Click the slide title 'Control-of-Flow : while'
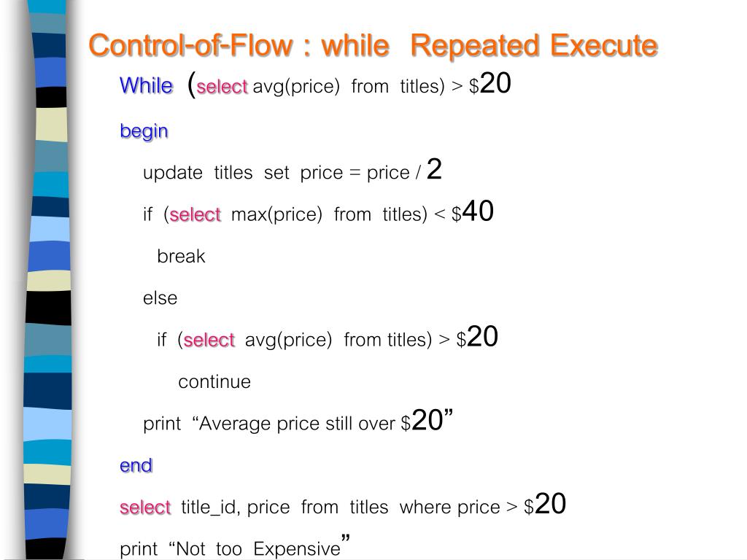The image size is (747, 560). point(239,46)
